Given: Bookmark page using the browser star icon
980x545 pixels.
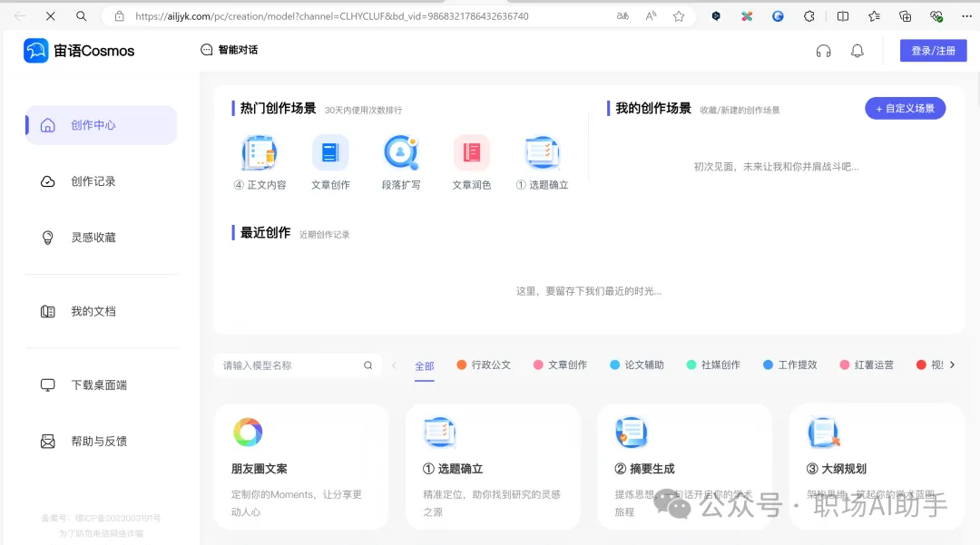Looking at the screenshot, I should click(678, 15).
